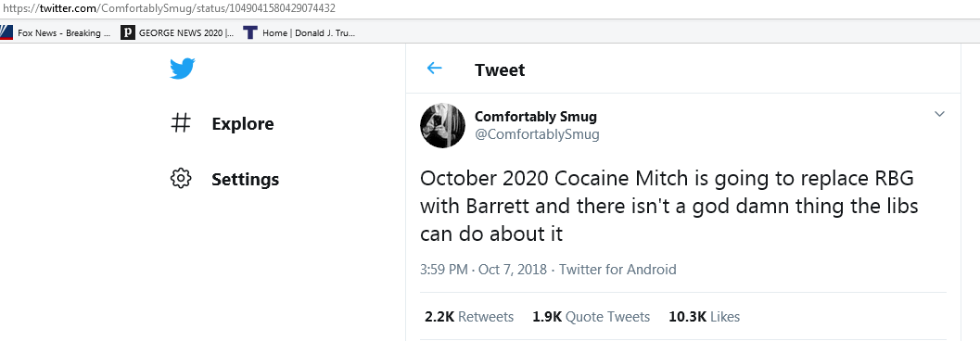Open the Explore menu item
This screenshot has height=341, width=980.
243,123
